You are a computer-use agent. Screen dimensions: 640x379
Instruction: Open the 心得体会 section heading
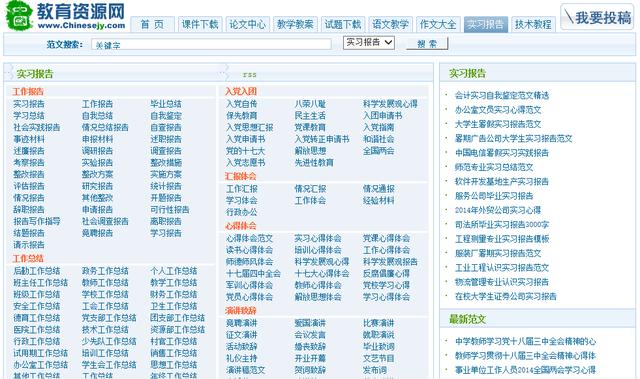241,226
